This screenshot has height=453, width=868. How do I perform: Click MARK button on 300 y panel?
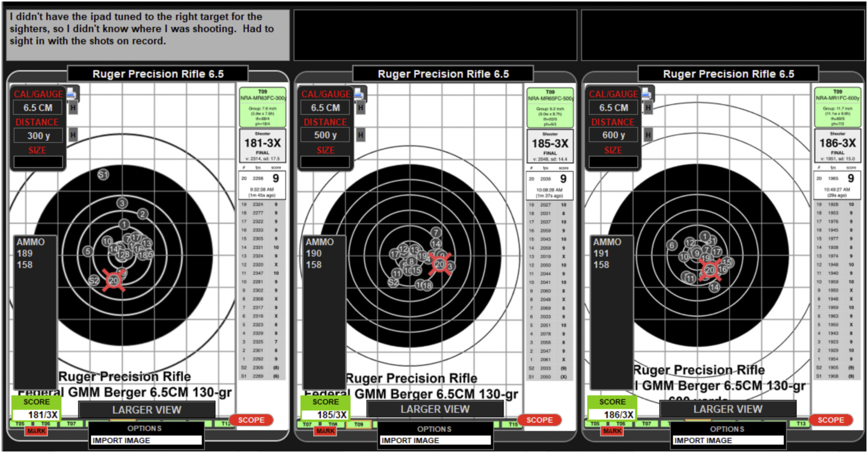click(36, 431)
